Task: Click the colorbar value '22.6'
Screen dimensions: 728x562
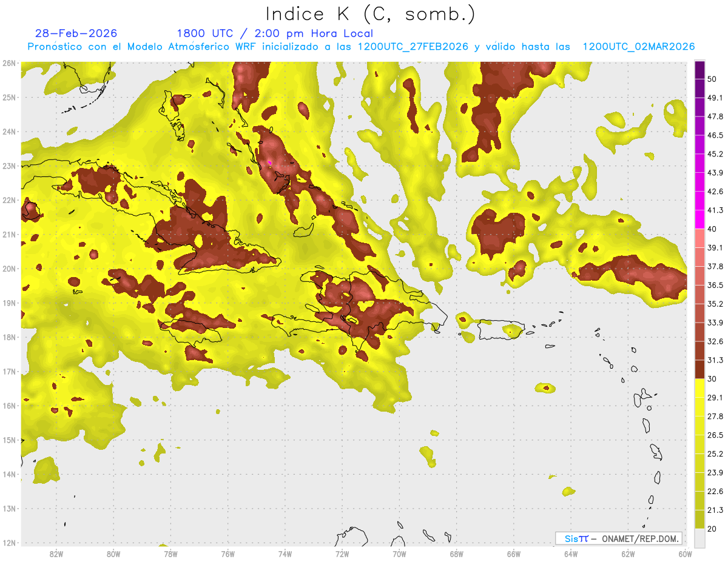Action: pos(715,492)
